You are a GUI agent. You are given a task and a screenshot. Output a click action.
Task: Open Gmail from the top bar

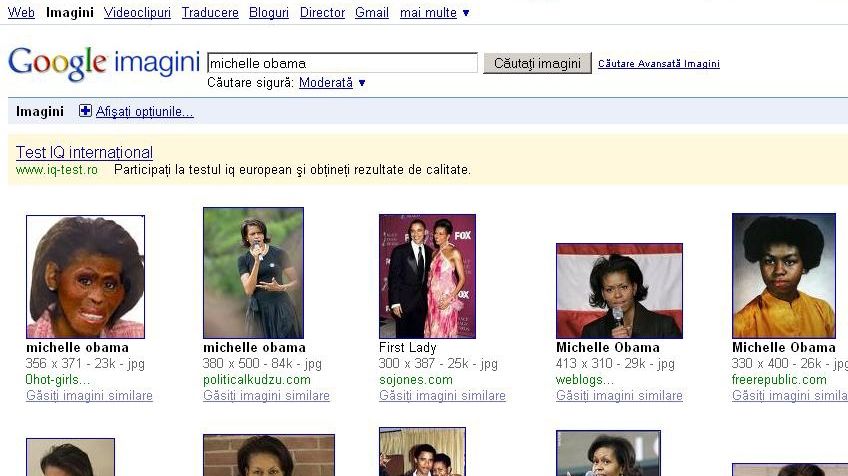pyautogui.click(x=372, y=12)
